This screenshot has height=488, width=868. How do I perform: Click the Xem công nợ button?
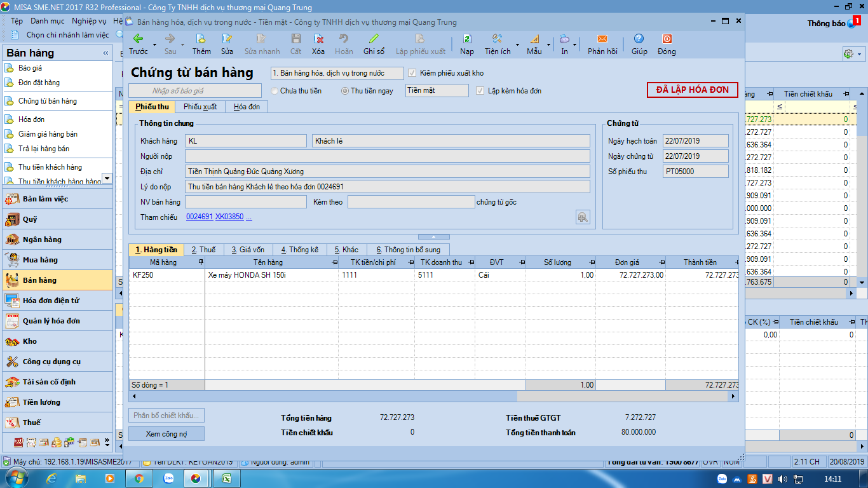click(166, 434)
